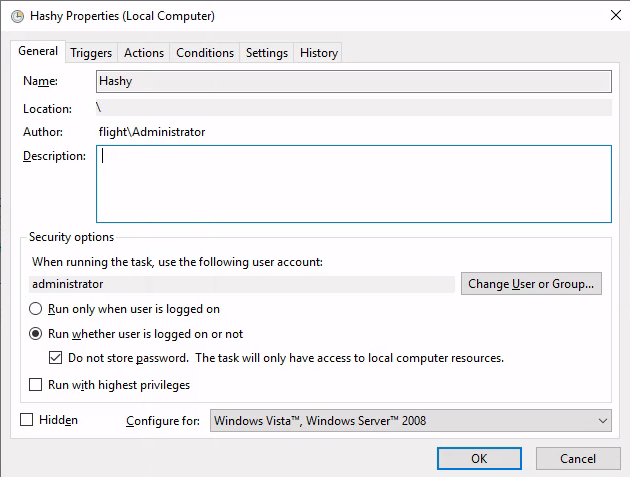Go to the Conditions tab
Image resolution: width=630 pixels, height=477 pixels.
pos(205,53)
